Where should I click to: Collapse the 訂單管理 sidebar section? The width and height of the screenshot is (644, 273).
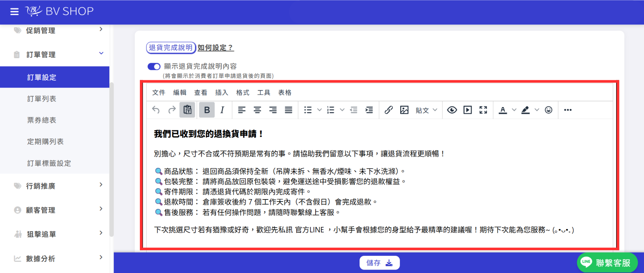click(55, 54)
